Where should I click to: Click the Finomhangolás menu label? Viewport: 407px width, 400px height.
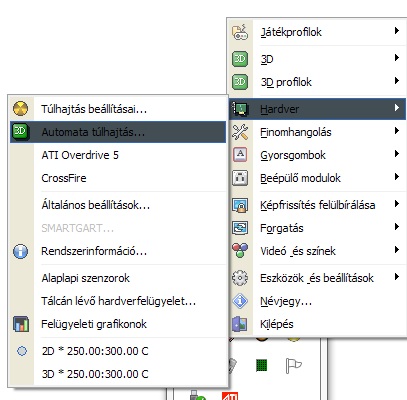296,132
